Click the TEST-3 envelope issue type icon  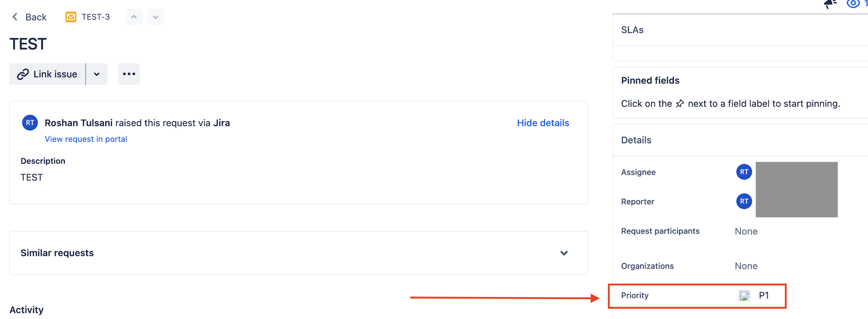(71, 17)
